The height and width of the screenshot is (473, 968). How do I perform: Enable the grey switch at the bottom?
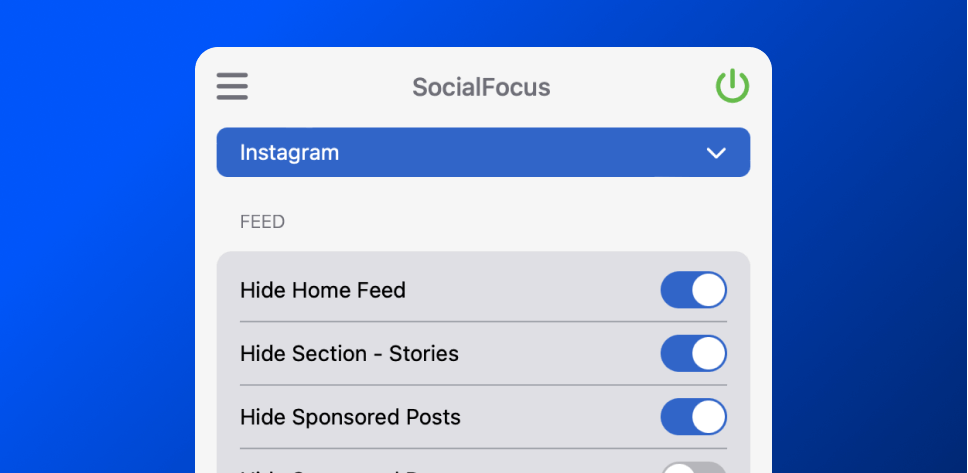coord(693,467)
